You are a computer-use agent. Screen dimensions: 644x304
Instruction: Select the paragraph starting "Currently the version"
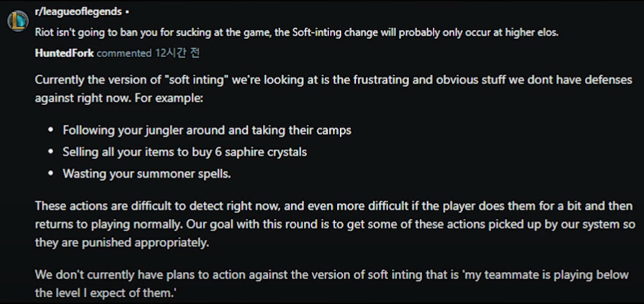pos(334,89)
